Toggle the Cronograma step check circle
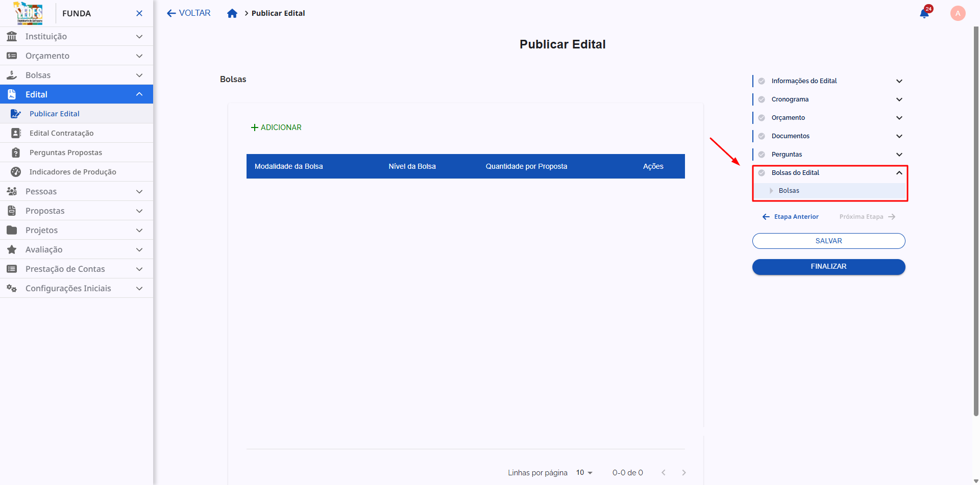Viewport: 980px width, 485px height. point(762,99)
